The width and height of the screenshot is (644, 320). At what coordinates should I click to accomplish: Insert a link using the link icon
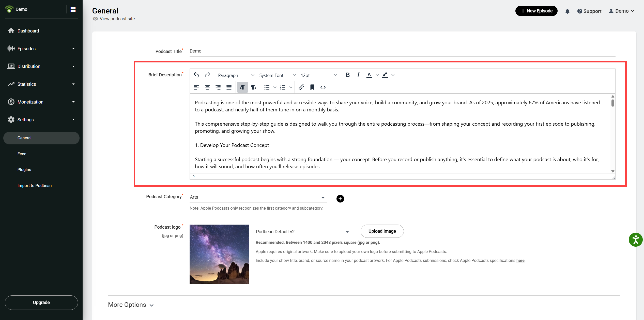point(301,87)
